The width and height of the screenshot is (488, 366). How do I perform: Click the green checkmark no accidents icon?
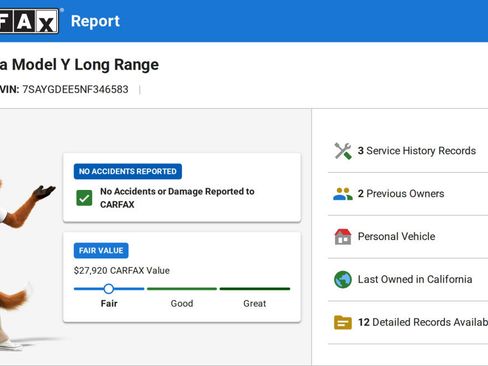click(x=84, y=198)
